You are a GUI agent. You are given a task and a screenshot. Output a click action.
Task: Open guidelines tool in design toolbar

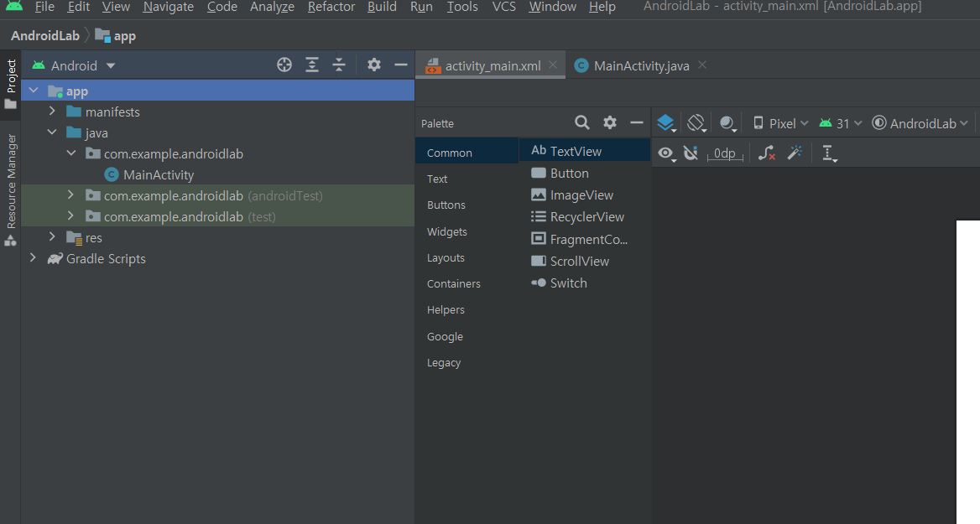(829, 153)
